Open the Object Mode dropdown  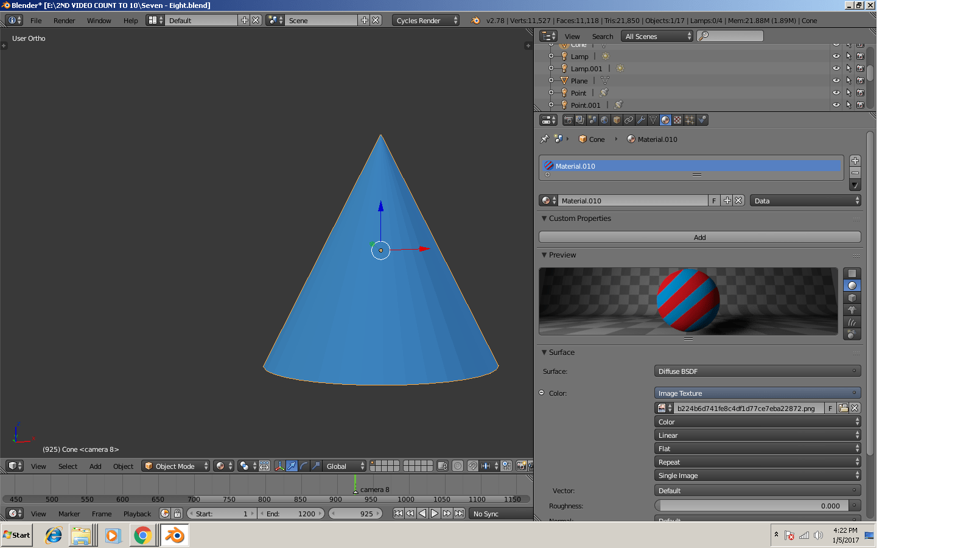[x=175, y=466]
